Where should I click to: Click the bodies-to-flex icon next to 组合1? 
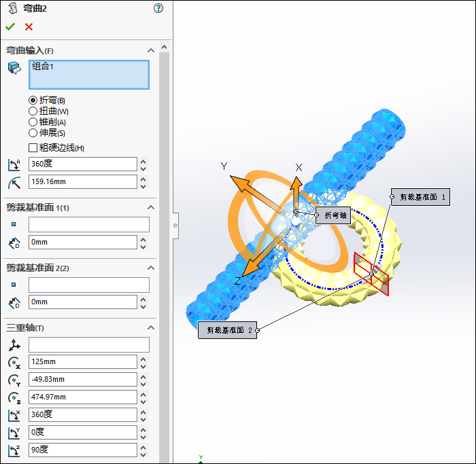(14, 68)
